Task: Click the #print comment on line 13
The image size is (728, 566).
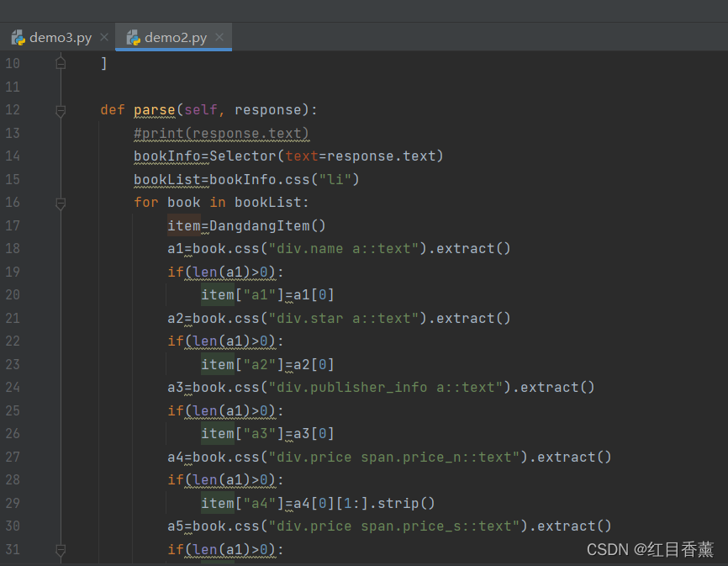Action: 220,133
